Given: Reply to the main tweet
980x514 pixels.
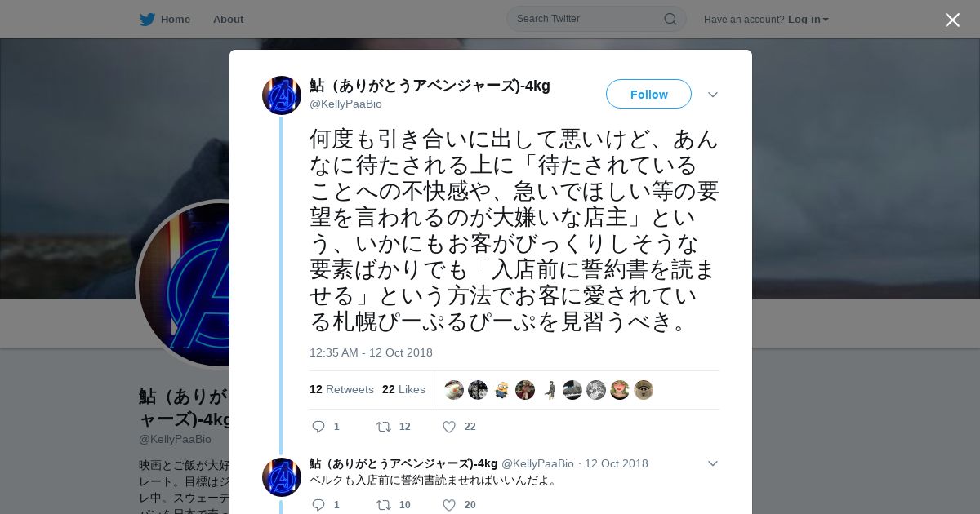Looking at the screenshot, I should click(x=318, y=427).
